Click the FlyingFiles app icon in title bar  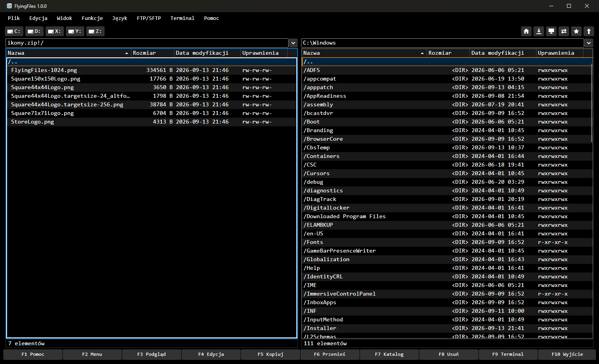pos(9,6)
